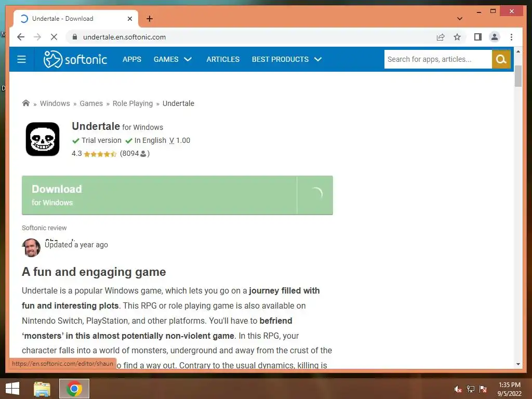Screen dimensions: 532x399
Task: Bookmark this tab with the star icon
Action: coord(457,37)
